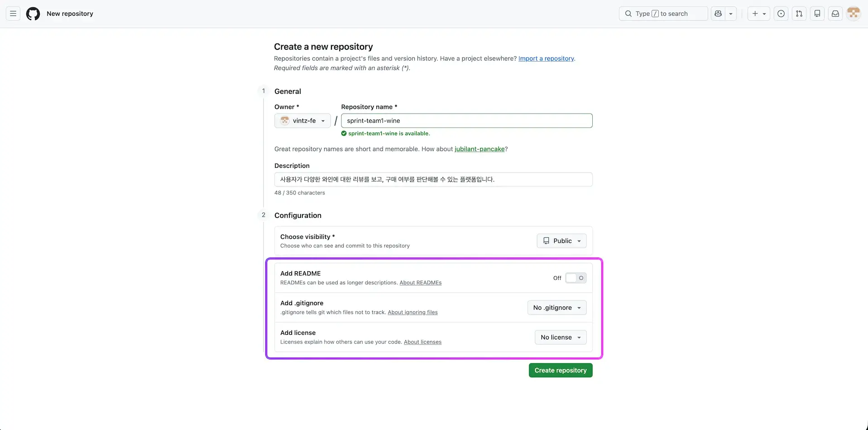Image resolution: width=868 pixels, height=430 pixels.
Task: Use suggested name jubilant-pancake
Action: click(480, 149)
